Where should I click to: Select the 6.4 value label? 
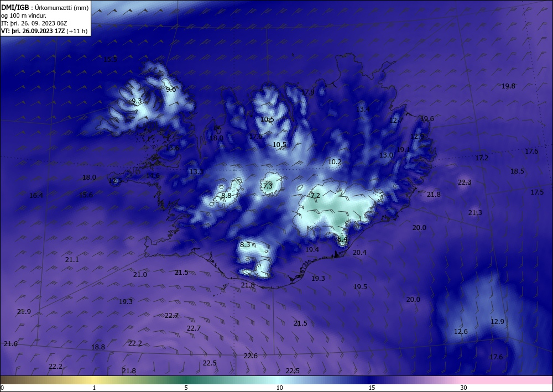[x=342, y=239]
